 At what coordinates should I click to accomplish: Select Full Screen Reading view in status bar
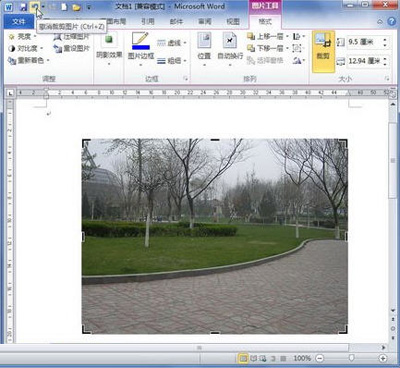pyautogui.click(x=254, y=358)
